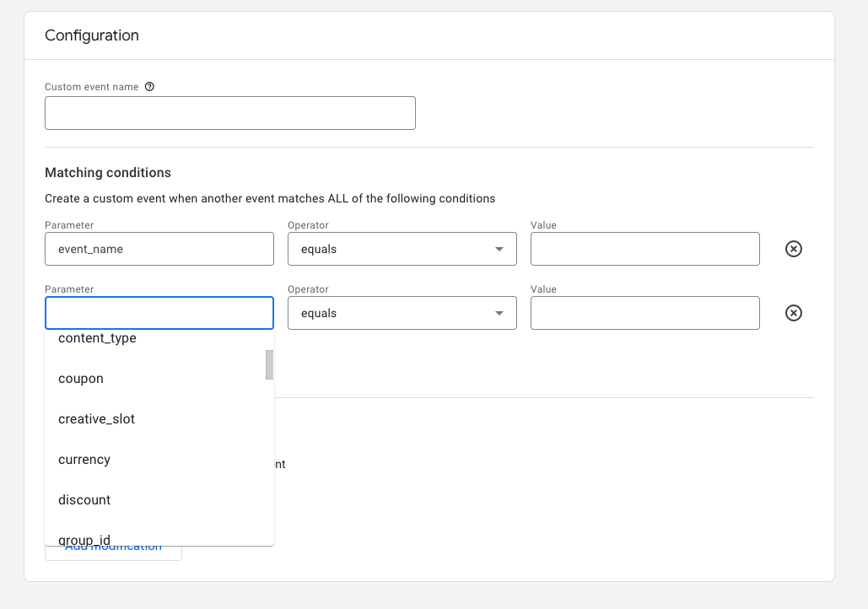Remove the second matching condition row

(x=793, y=313)
